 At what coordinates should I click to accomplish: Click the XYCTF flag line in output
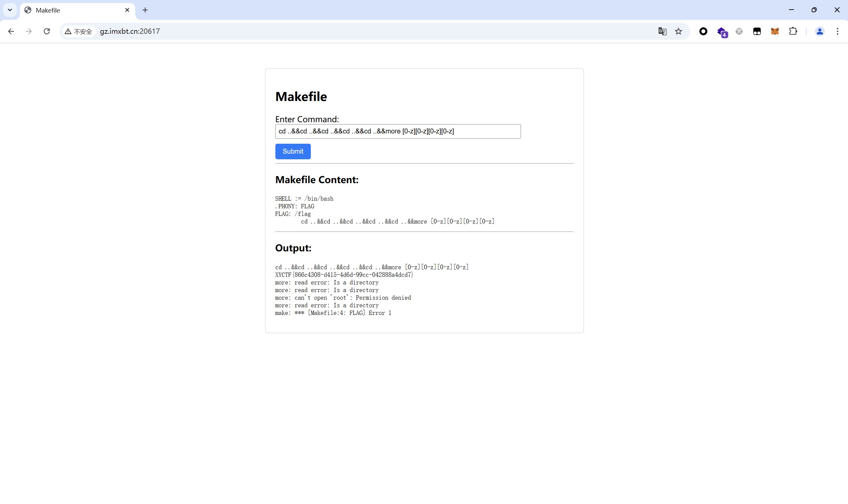[344, 275]
